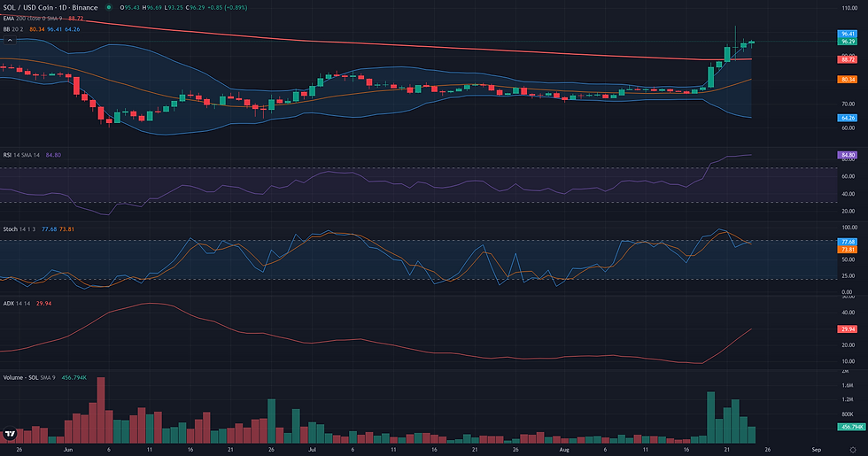This screenshot has width=868, height=456.
Task: Select the Stoch 14 1 3 legend
Action: [x=19, y=229]
